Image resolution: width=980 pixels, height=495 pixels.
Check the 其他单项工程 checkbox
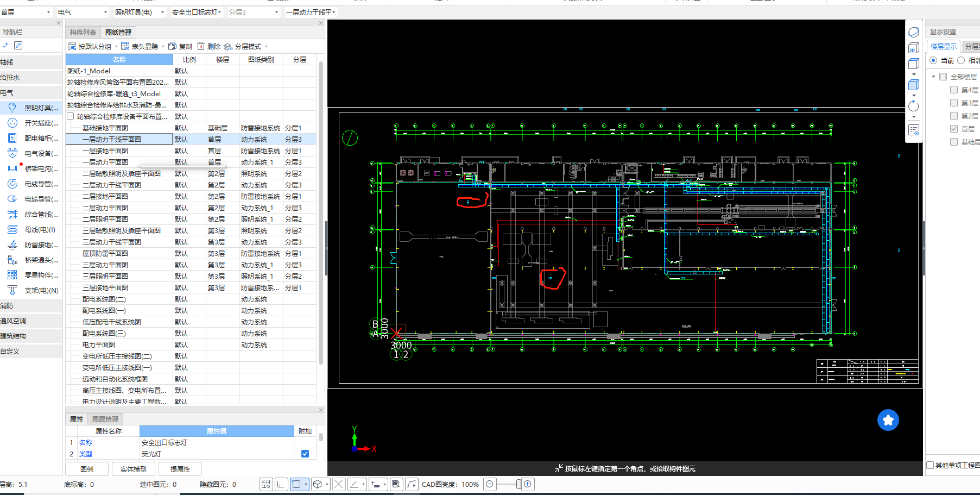tap(930, 465)
